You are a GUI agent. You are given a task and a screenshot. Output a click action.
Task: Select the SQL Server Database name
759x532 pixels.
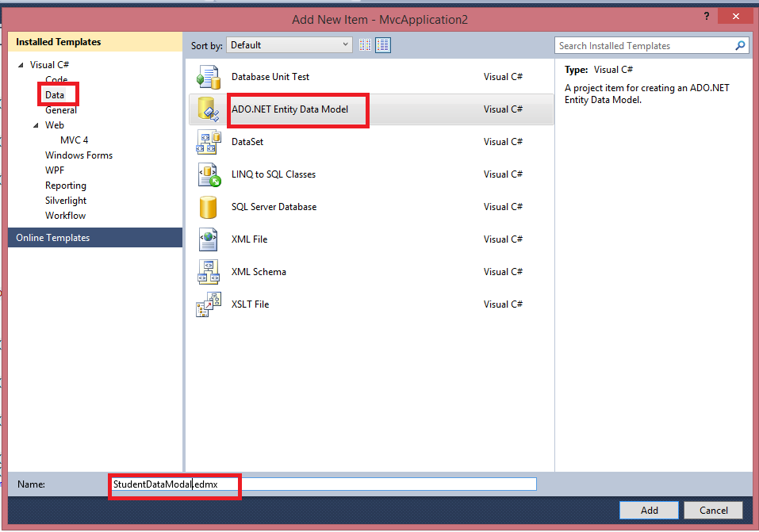(x=274, y=206)
